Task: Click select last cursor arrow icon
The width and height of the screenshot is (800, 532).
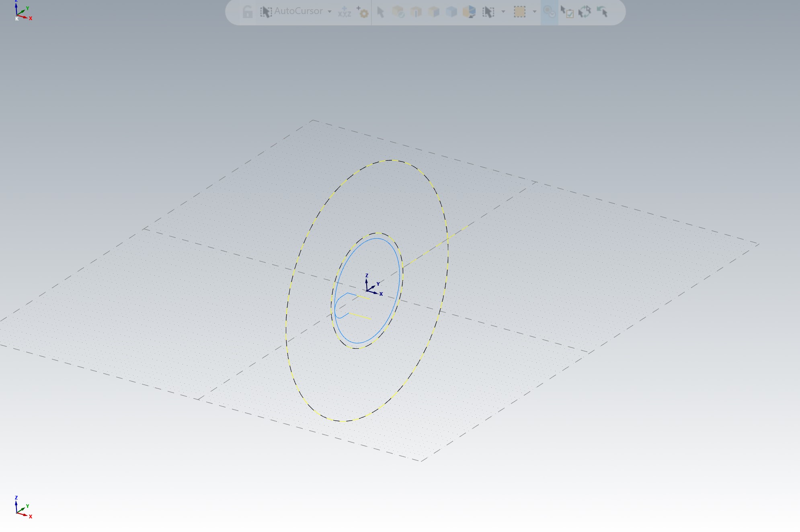Action: pyautogui.click(x=602, y=12)
